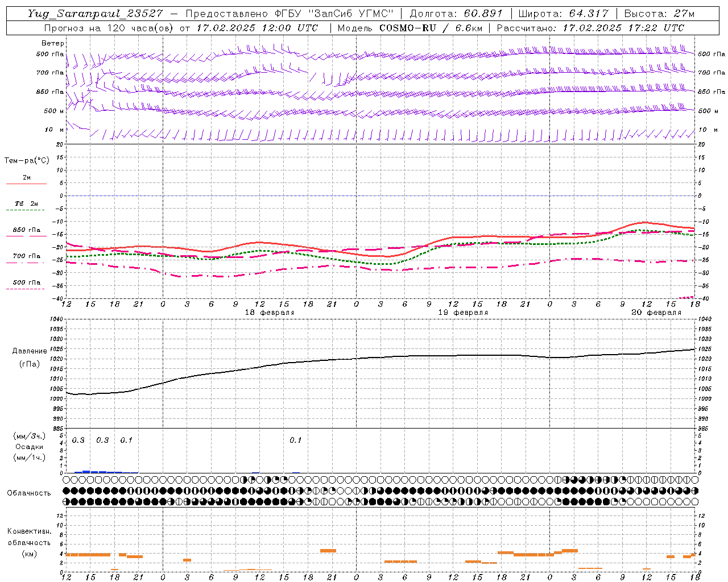Click the Широта: 64.317 value

(564, 14)
